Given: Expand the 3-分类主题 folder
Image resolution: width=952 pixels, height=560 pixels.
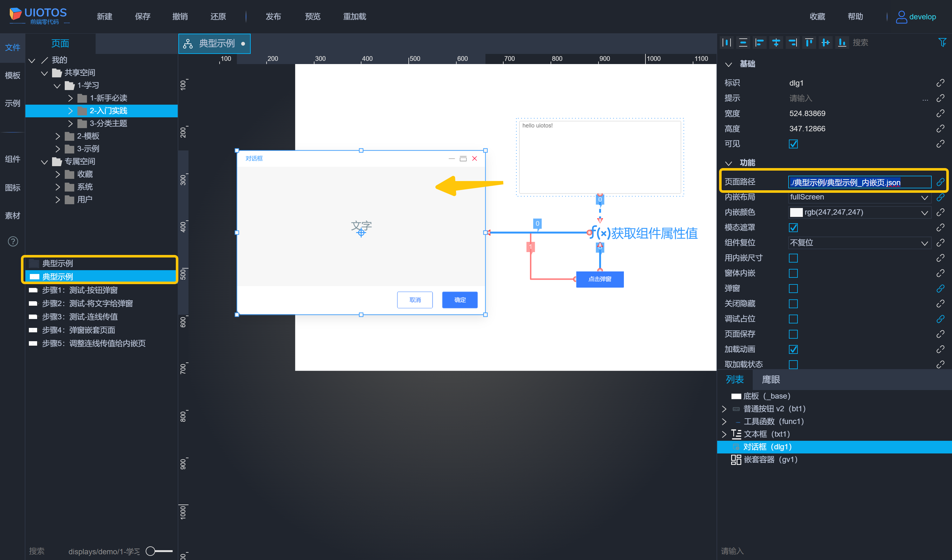Looking at the screenshot, I should click(x=70, y=123).
